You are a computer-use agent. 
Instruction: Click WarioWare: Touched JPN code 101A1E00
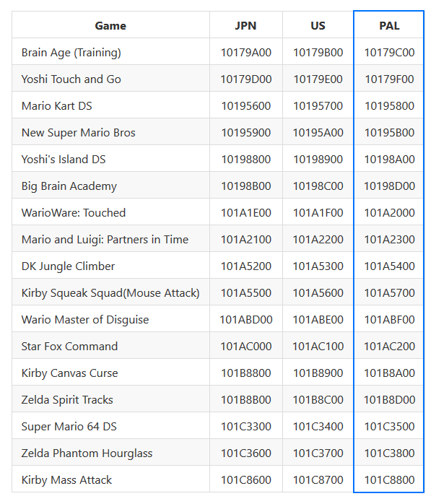pos(246,212)
